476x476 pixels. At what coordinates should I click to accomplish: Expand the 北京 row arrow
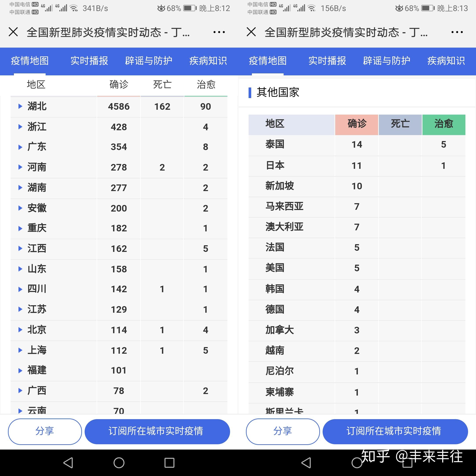click(20, 330)
